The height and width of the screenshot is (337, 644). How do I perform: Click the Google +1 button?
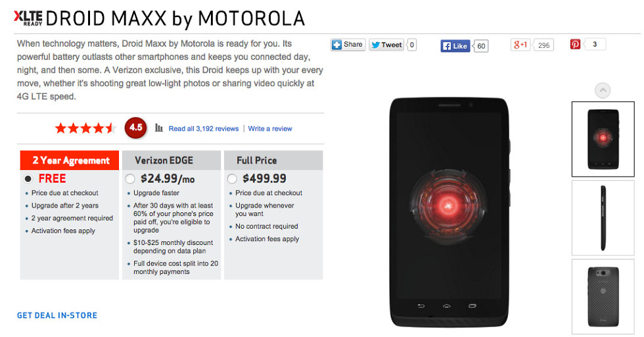tap(520, 45)
